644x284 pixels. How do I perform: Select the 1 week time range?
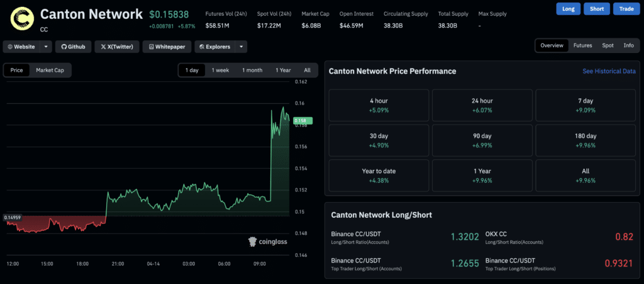[220, 70]
